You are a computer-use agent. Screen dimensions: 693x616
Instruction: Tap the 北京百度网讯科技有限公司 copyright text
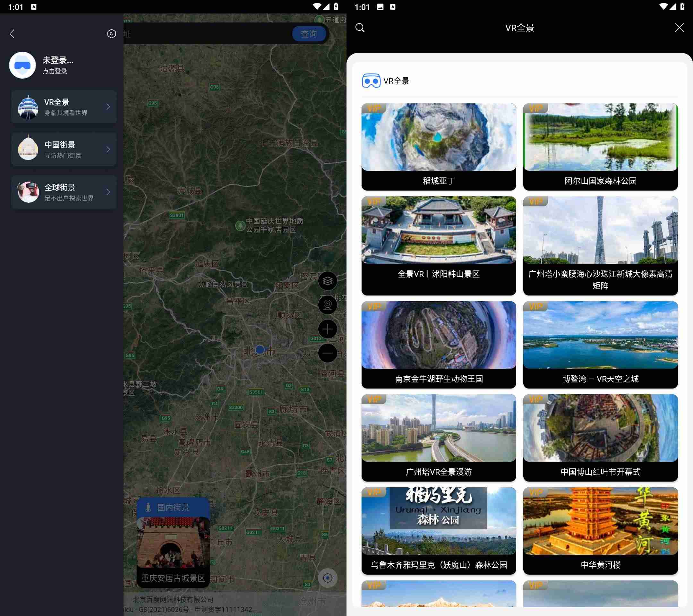[173, 599]
